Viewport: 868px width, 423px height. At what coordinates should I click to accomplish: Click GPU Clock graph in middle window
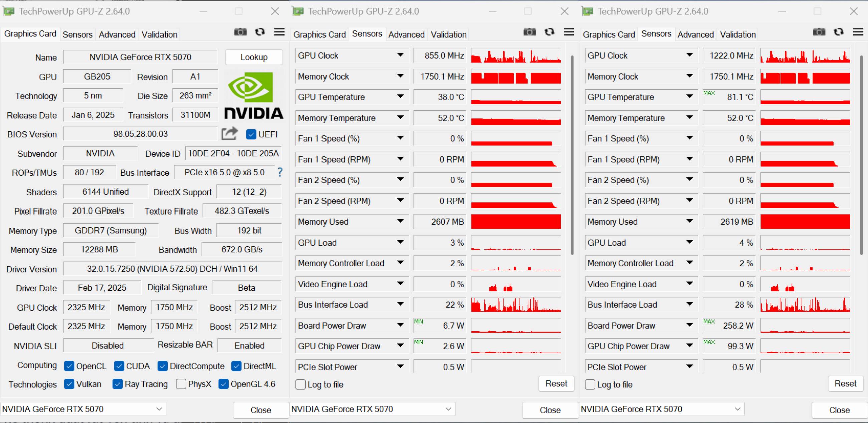(x=515, y=56)
